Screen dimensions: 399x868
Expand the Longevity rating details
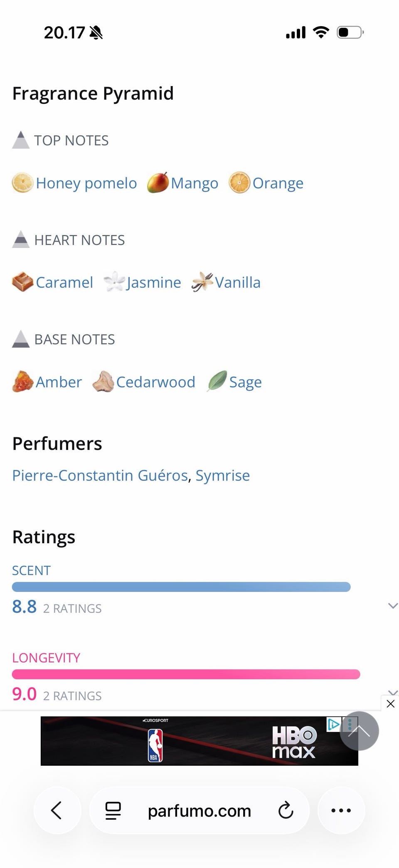392,692
